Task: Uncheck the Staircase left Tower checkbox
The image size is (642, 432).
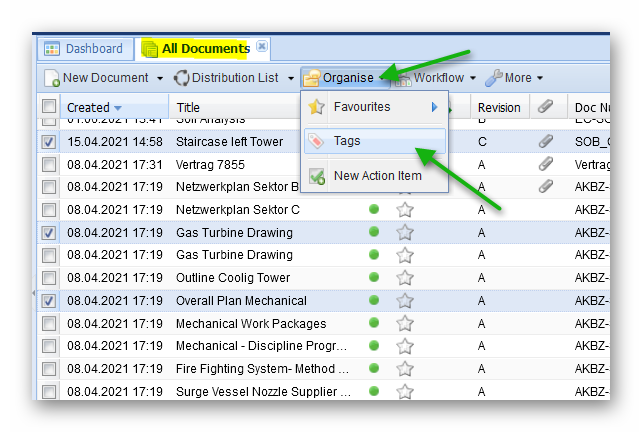Action: pos(49,142)
